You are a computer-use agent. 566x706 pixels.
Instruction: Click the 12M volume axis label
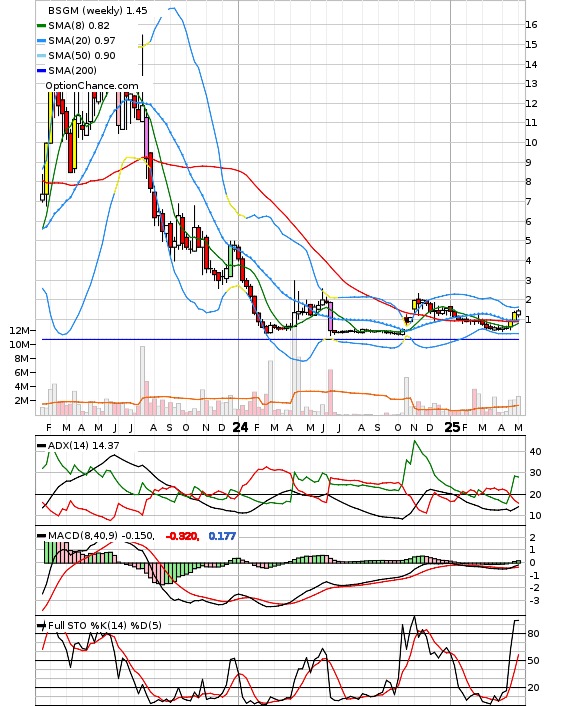click(19, 330)
